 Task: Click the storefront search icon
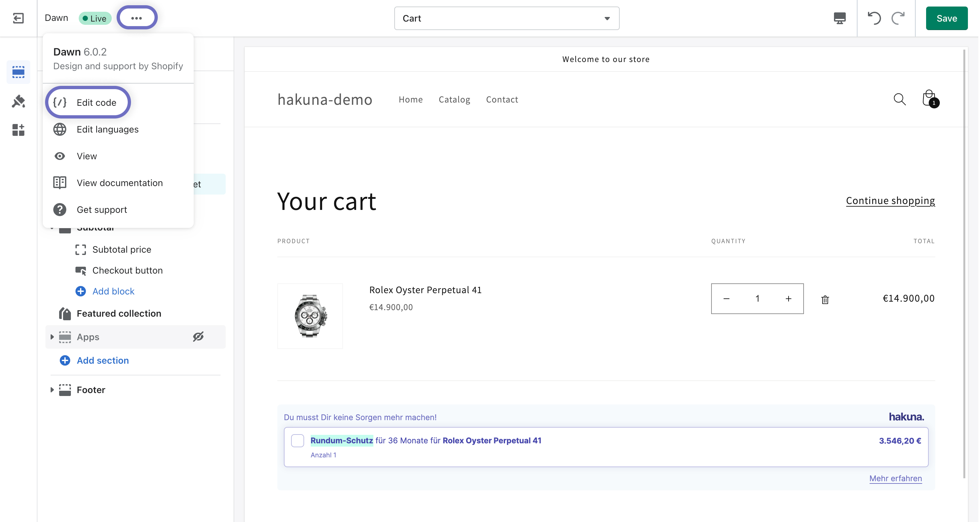point(899,99)
